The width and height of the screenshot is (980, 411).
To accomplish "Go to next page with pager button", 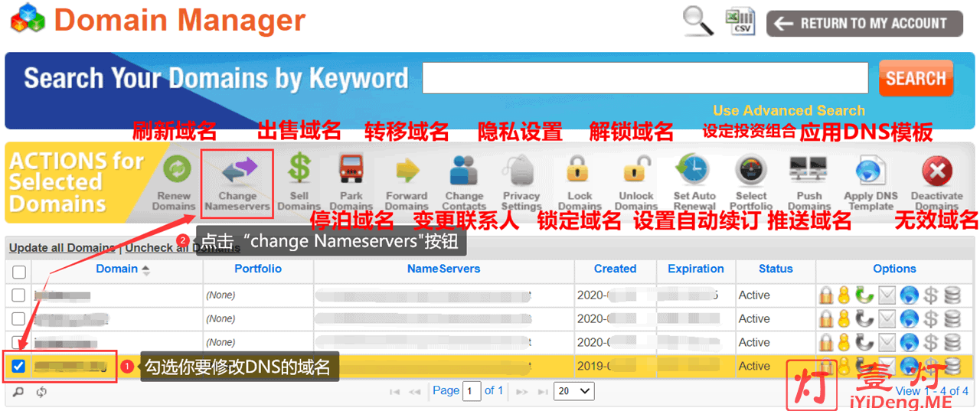I will [521, 391].
